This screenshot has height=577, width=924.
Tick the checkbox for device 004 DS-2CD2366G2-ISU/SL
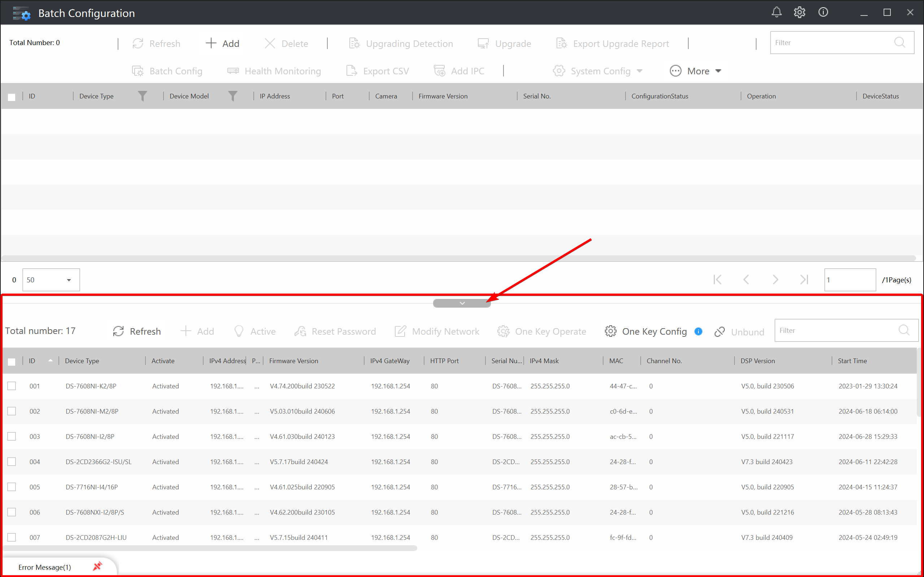point(12,461)
